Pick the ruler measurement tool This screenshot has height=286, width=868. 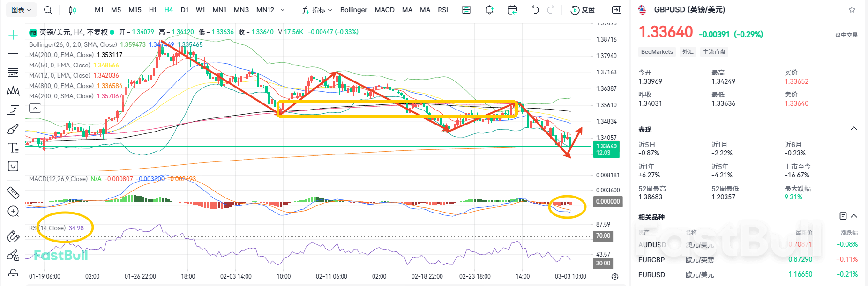13,192
